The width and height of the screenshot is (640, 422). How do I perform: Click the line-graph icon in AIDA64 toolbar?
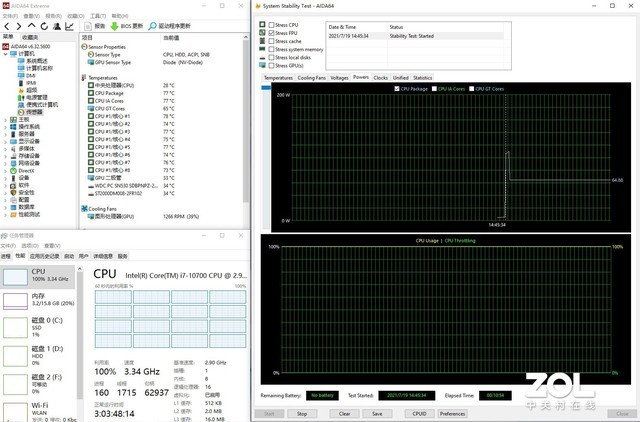point(69,27)
